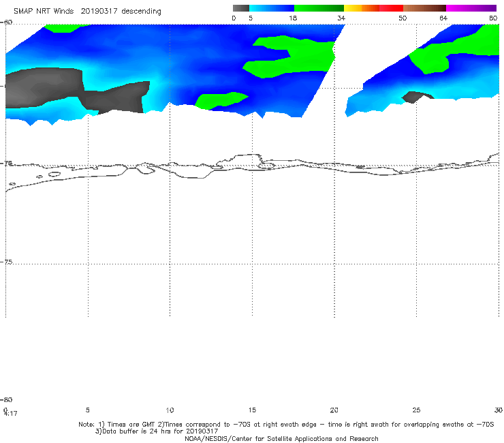Click the latitude label '-80'
The height and width of the screenshot is (443, 504).
pyautogui.click(x=6, y=399)
